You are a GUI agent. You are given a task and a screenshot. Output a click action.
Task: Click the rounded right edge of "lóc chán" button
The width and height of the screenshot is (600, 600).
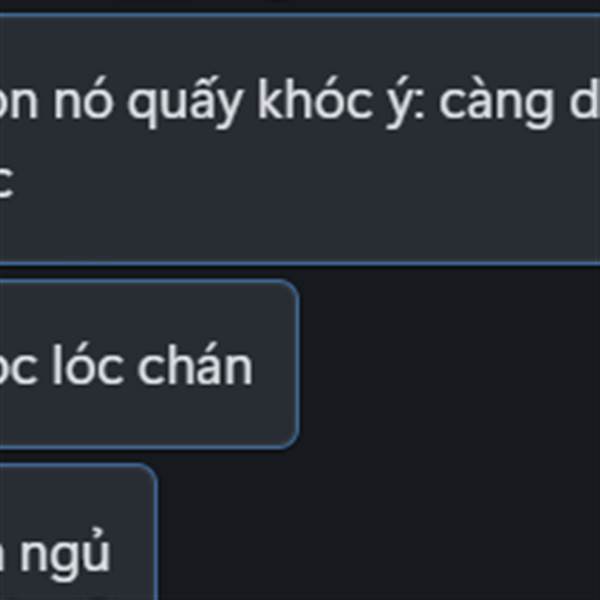[x=296, y=364]
